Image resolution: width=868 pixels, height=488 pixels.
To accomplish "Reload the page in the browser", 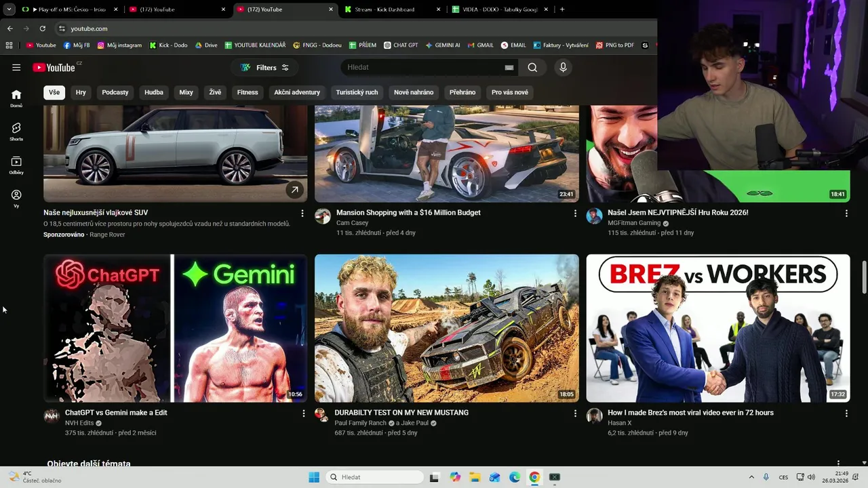I will point(42,28).
